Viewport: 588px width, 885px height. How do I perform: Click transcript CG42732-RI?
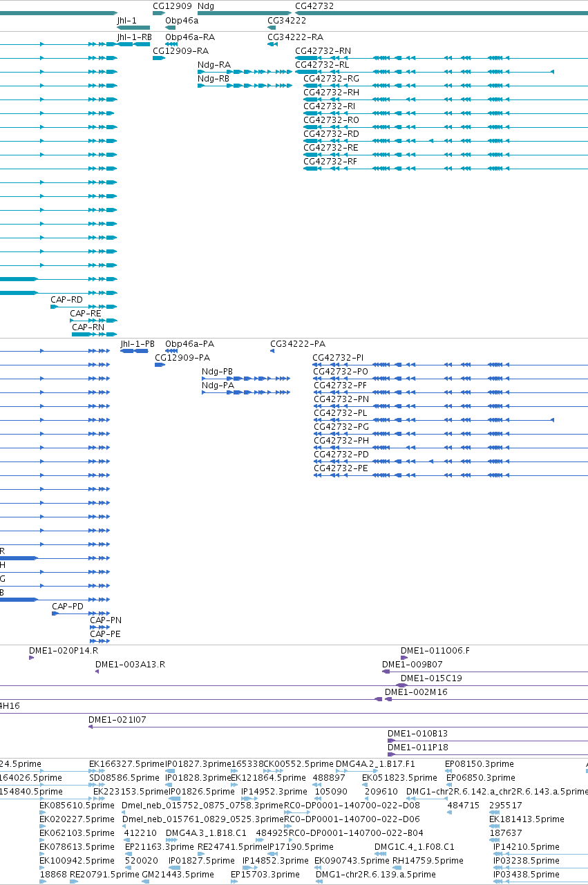tap(330, 106)
